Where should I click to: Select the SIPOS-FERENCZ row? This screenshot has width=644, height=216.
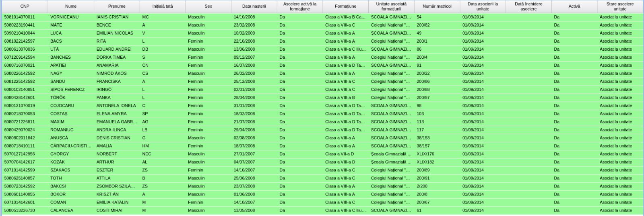coord(67,90)
